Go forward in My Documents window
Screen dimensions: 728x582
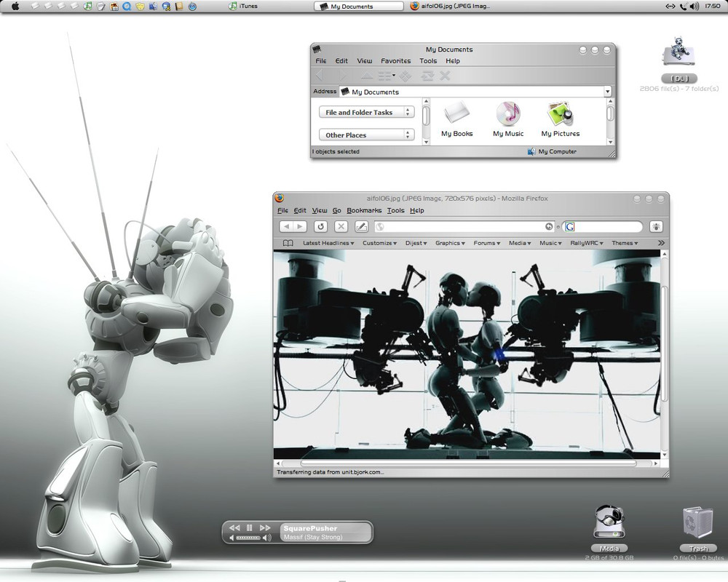343,75
